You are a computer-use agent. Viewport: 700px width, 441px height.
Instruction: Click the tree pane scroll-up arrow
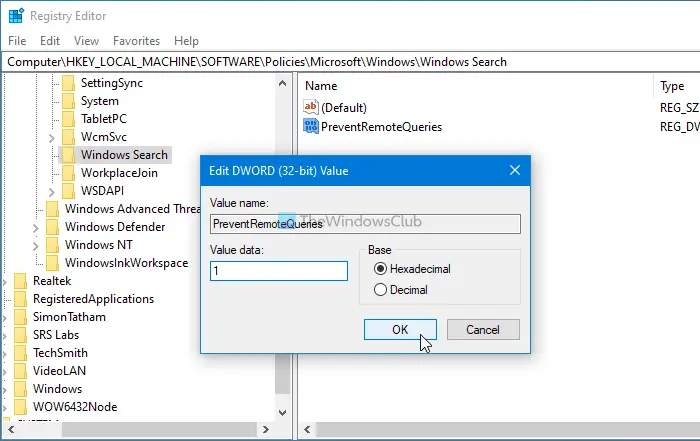pos(283,83)
